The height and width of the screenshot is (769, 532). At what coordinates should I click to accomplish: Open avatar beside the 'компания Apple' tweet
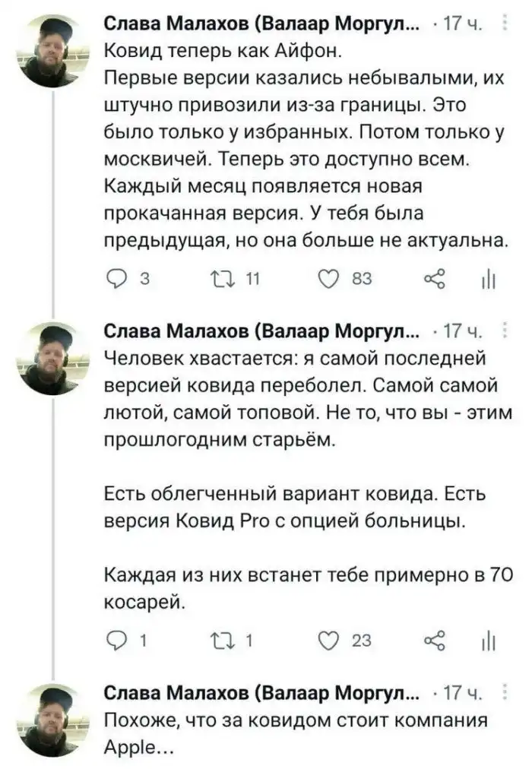click(52, 720)
